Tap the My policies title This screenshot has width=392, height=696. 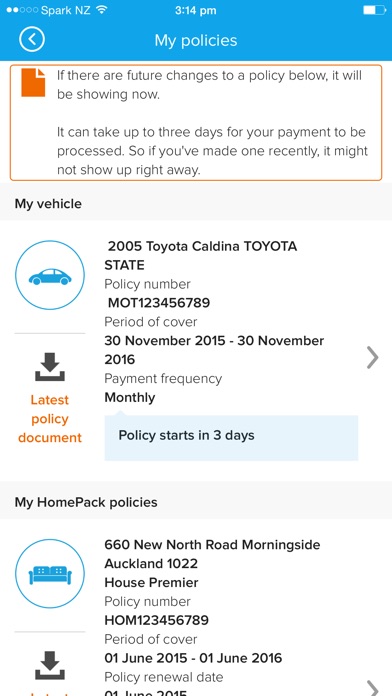pyautogui.click(x=196, y=40)
